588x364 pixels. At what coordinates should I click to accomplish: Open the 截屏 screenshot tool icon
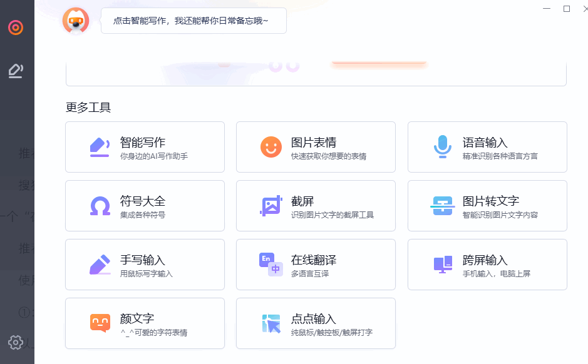click(270, 205)
